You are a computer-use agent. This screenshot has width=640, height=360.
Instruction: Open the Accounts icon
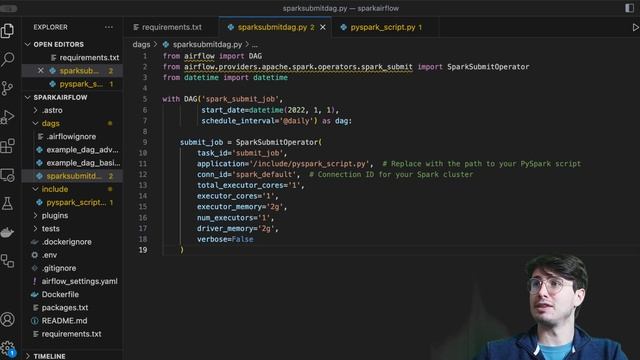(8, 319)
